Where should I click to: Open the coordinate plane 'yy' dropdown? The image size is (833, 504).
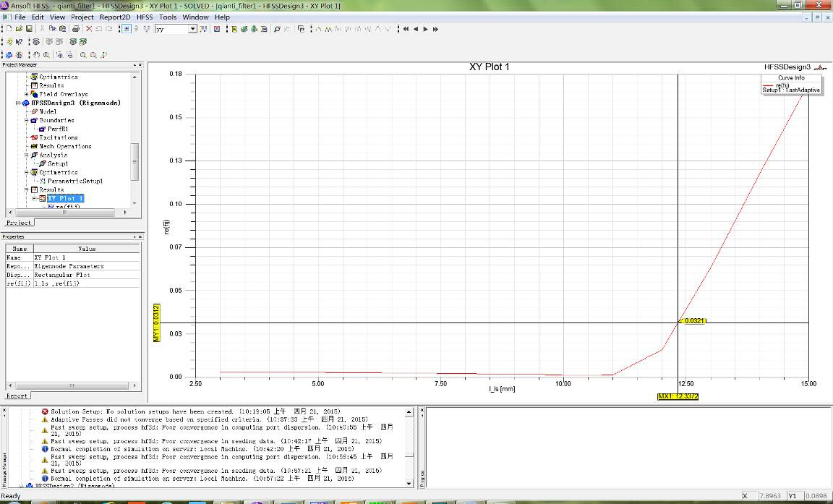[192, 29]
